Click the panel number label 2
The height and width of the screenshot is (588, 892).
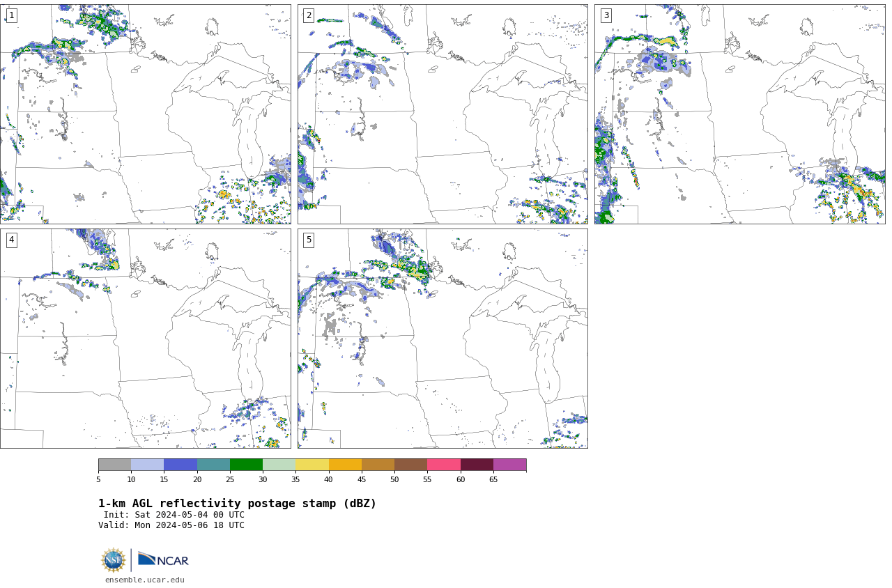coord(309,15)
